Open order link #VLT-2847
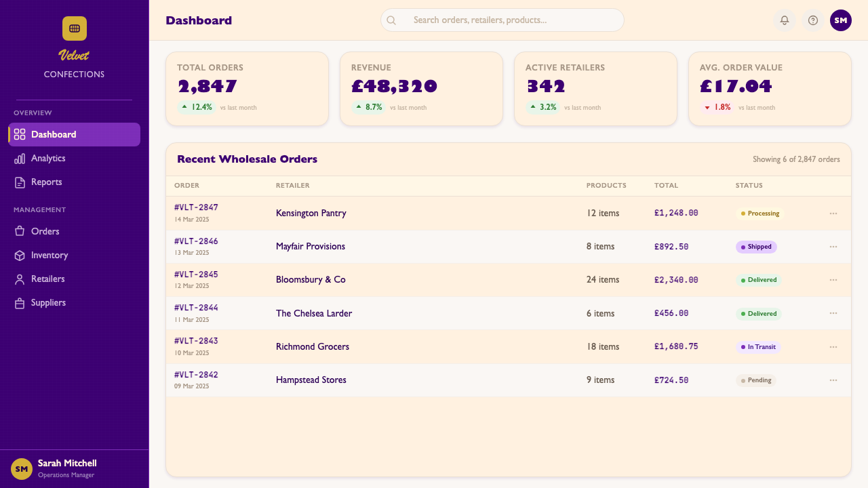The width and height of the screenshot is (868, 488). click(x=196, y=207)
